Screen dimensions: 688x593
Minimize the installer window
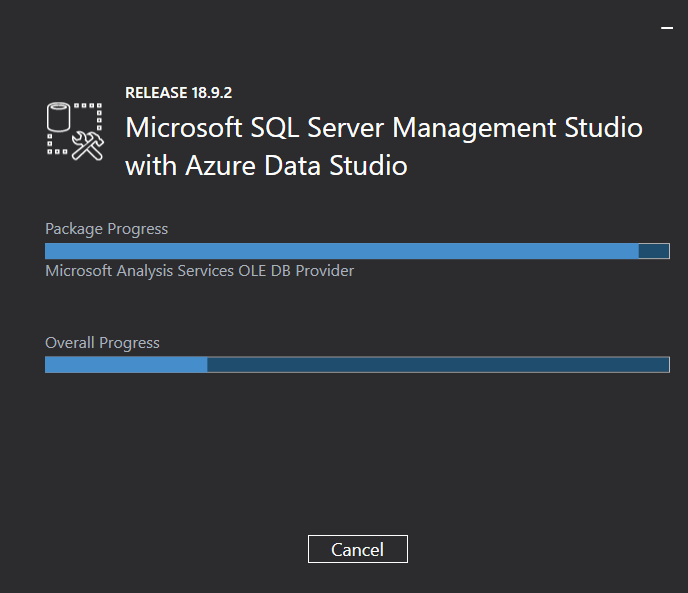point(667,28)
